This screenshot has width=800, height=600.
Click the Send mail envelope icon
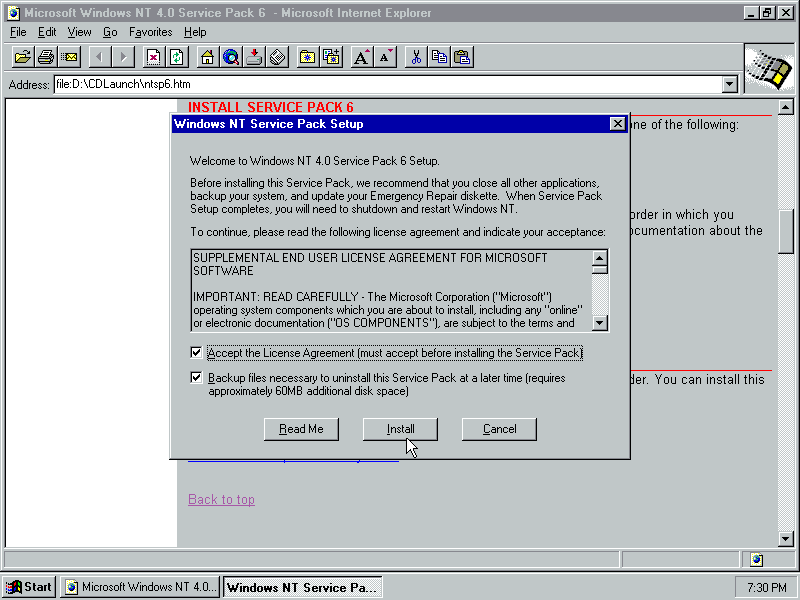tap(68, 57)
